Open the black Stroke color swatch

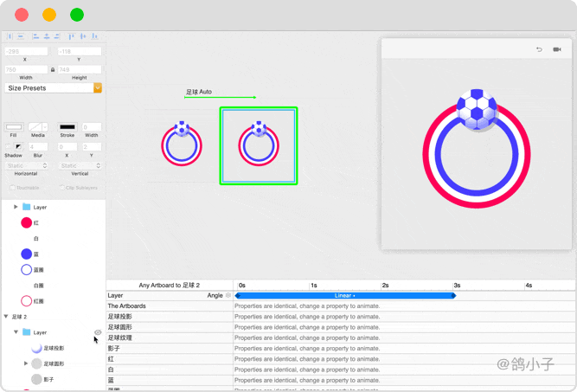coord(67,127)
